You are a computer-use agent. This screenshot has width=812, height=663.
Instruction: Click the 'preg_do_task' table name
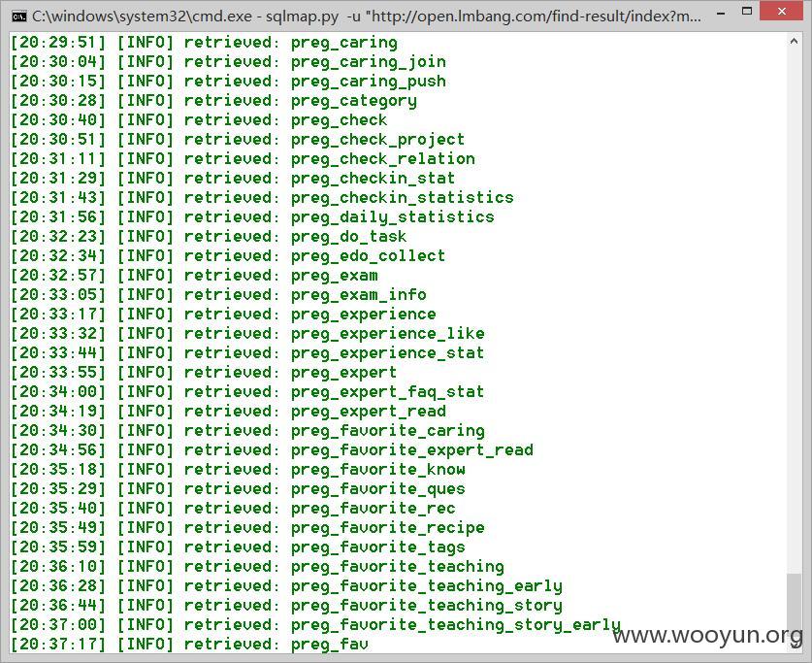click(348, 237)
